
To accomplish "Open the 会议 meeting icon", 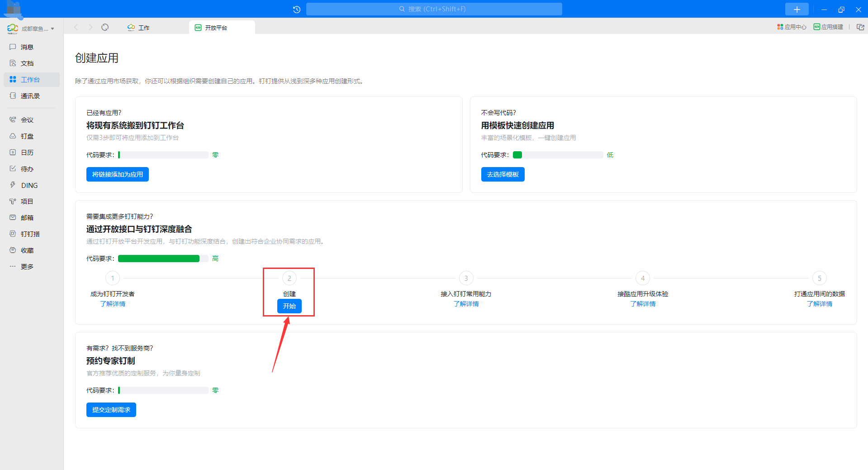I will click(x=13, y=120).
